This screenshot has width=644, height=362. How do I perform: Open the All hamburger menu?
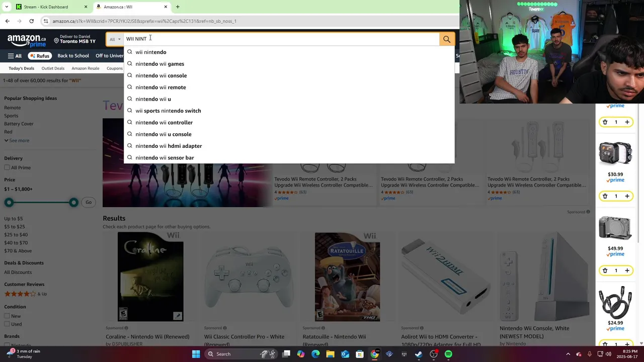tap(15, 56)
